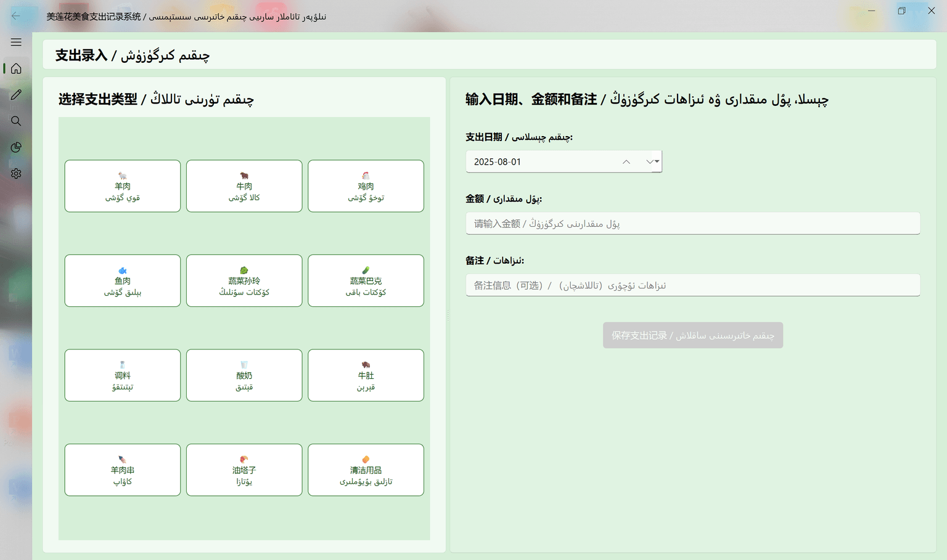Click the back arrow in the title bar

(16, 16)
